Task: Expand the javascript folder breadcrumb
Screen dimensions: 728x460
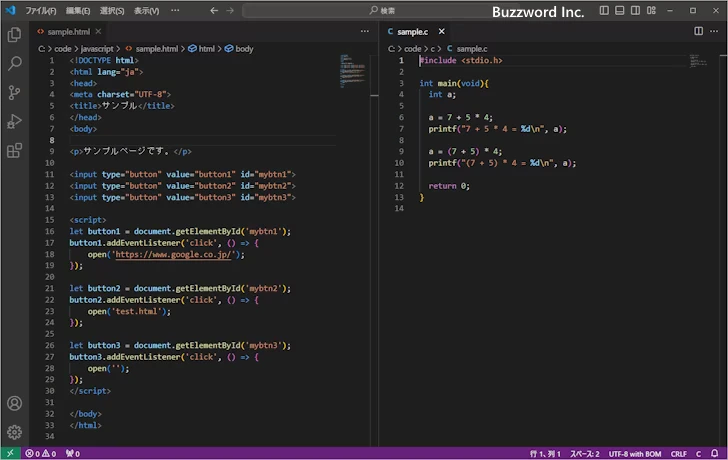Action: coord(98,48)
